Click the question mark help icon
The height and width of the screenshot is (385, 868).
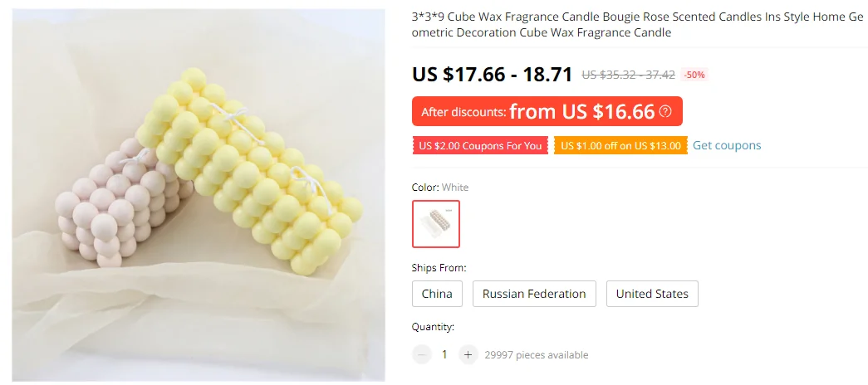pos(665,112)
